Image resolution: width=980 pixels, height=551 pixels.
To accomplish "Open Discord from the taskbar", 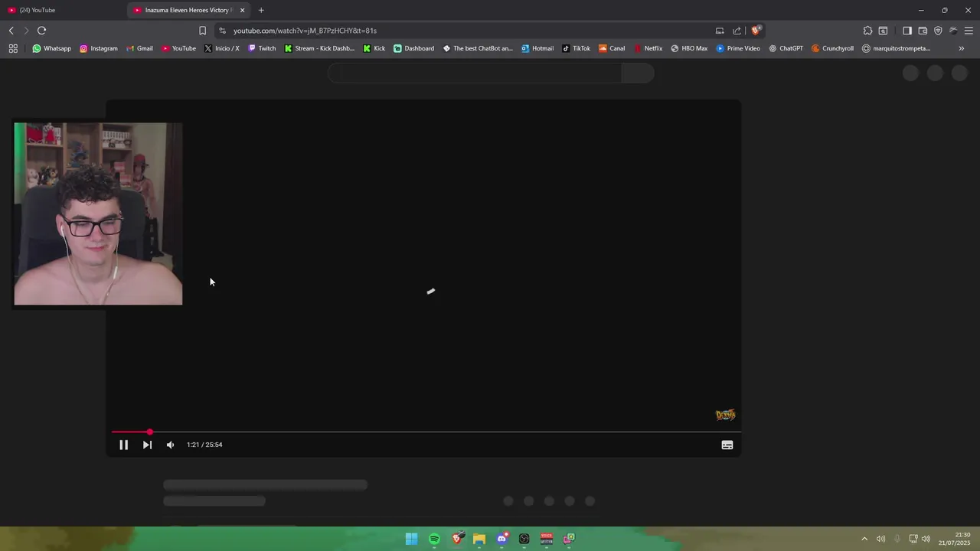I will (501, 539).
